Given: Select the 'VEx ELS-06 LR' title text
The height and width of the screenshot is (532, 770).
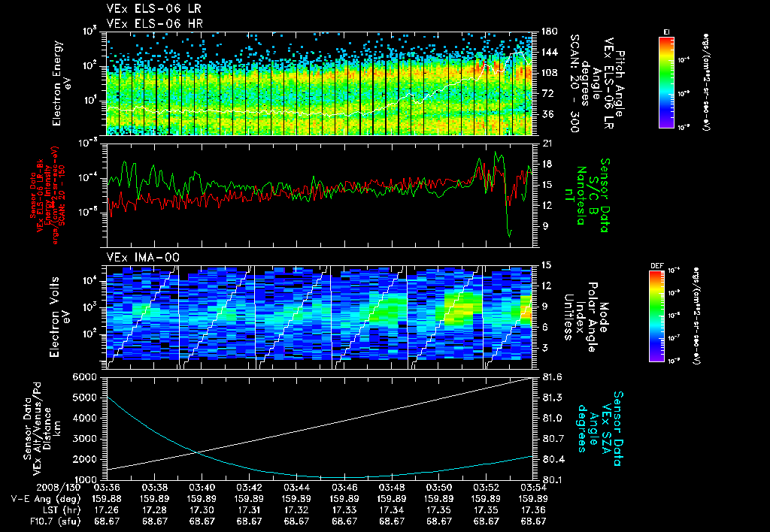Looking at the screenshot, I should 153,9.
